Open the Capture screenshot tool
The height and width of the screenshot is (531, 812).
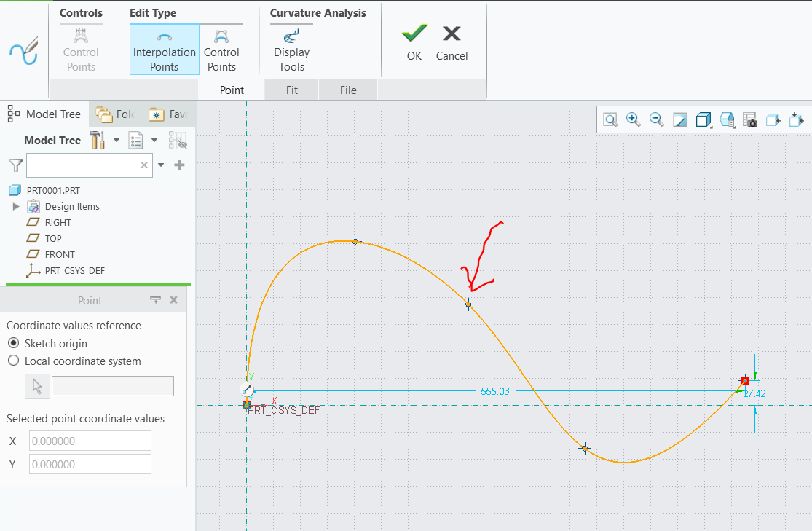(749, 119)
